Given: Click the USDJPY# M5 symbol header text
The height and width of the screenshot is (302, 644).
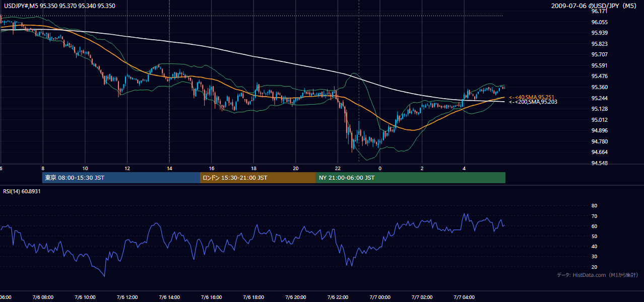Looking at the screenshot, I should tap(59, 6).
